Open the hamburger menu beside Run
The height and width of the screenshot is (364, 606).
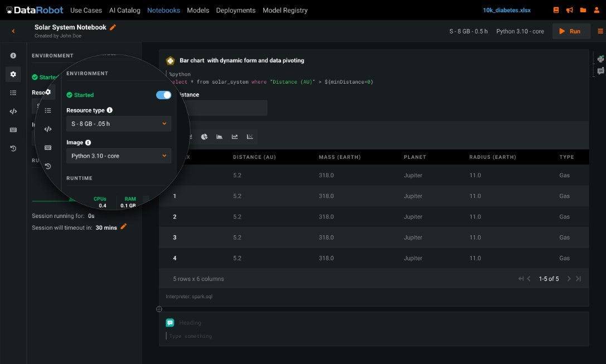coord(600,31)
